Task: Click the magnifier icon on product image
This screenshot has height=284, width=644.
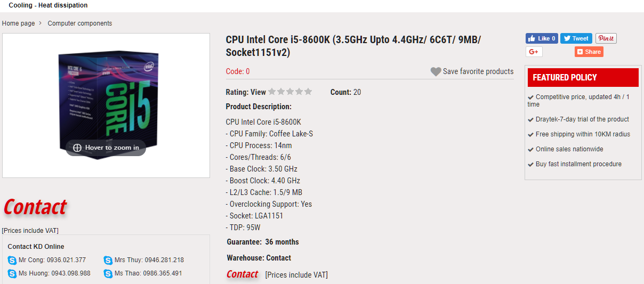Action: [x=77, y=148]
